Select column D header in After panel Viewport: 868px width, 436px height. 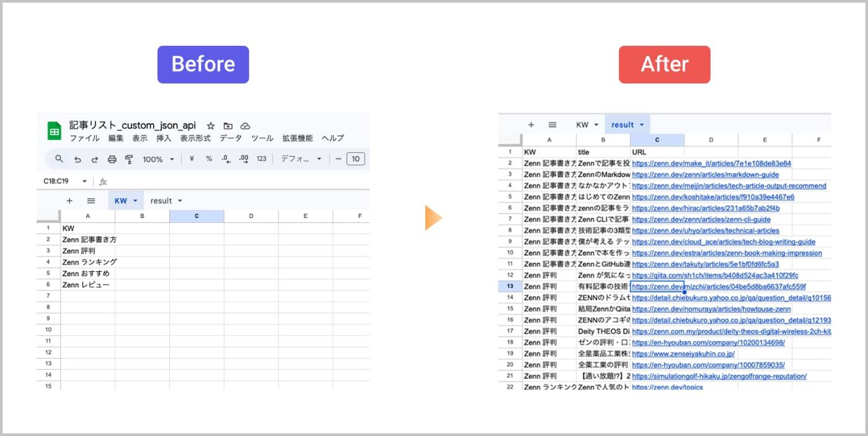click(711, 140)
